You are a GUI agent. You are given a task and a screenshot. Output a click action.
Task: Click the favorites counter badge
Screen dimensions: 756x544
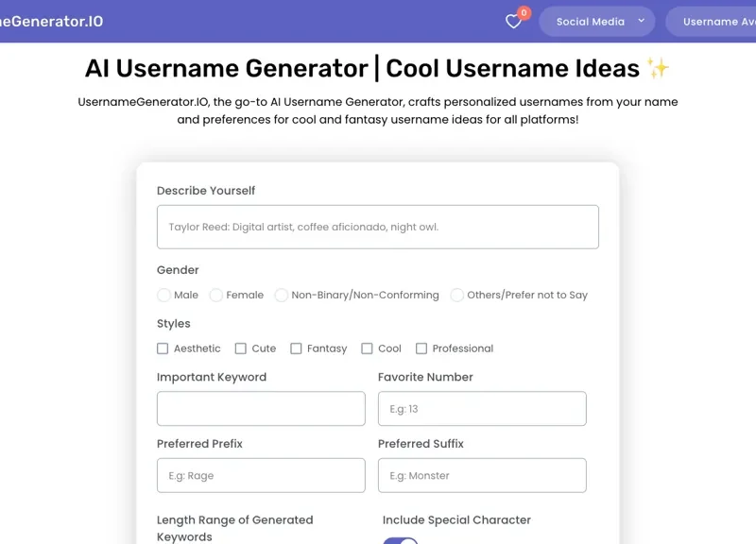coord(523,12)
